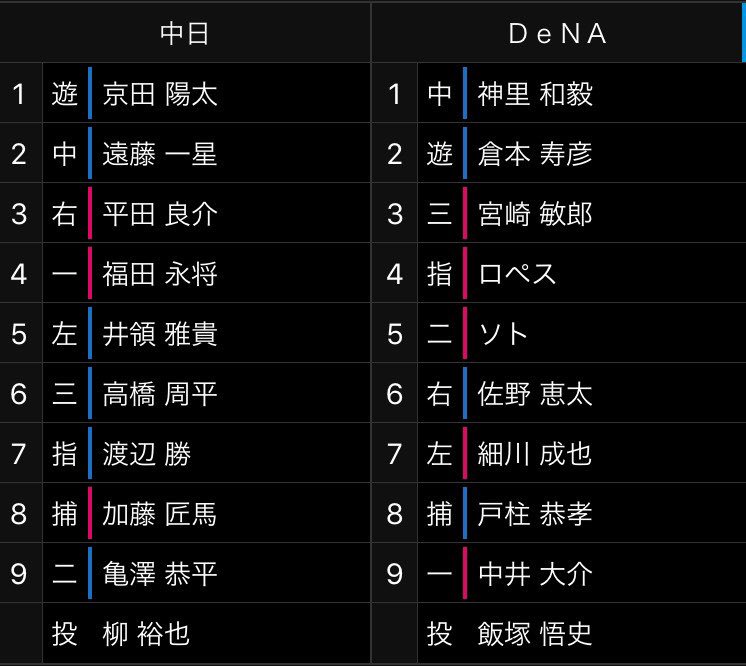Select the DeNA team header
The image size is (746, 666).
(558, 33)
